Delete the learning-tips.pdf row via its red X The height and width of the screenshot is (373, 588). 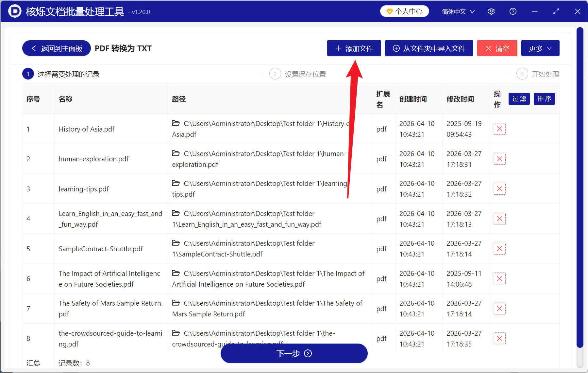click(x=499, y=189)
